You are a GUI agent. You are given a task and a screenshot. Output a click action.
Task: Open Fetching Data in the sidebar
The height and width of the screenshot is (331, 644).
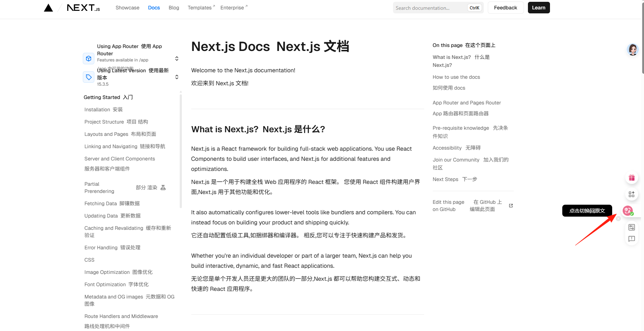(112, 203)
